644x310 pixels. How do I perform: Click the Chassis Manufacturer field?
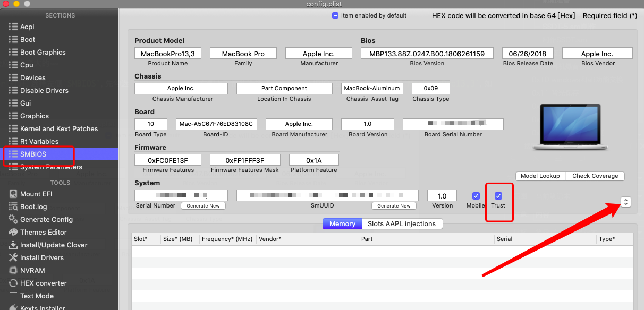[181, 89]
